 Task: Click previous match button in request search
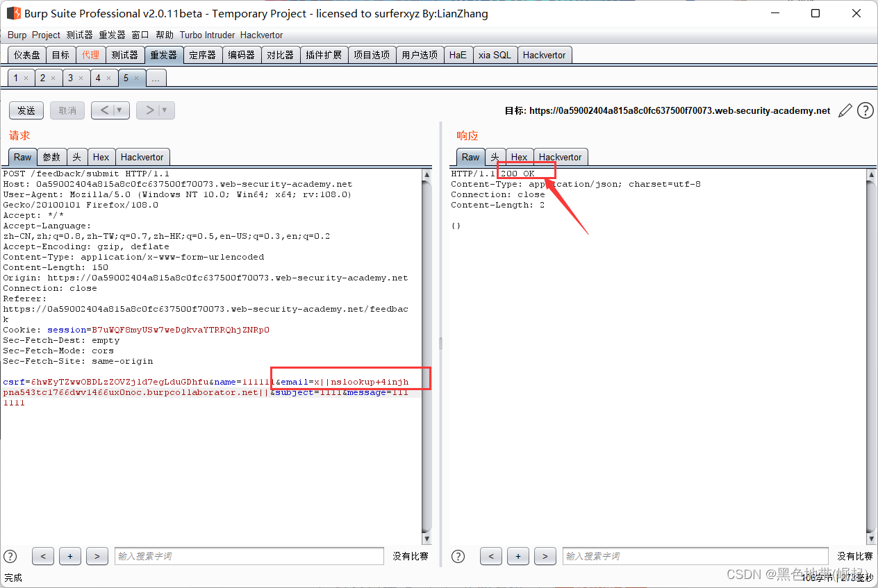(x=43, y=556)
